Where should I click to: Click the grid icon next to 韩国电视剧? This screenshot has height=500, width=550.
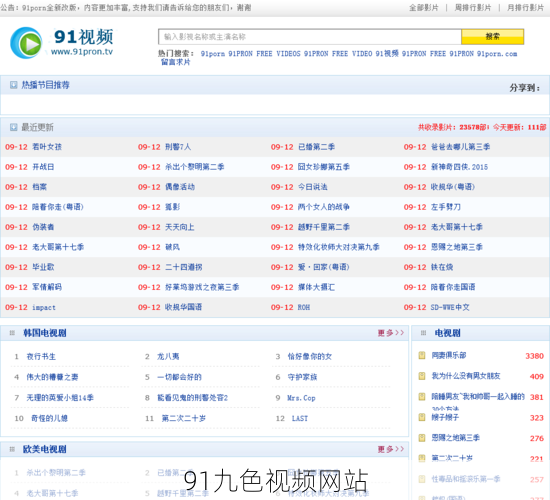click(12, 333)
